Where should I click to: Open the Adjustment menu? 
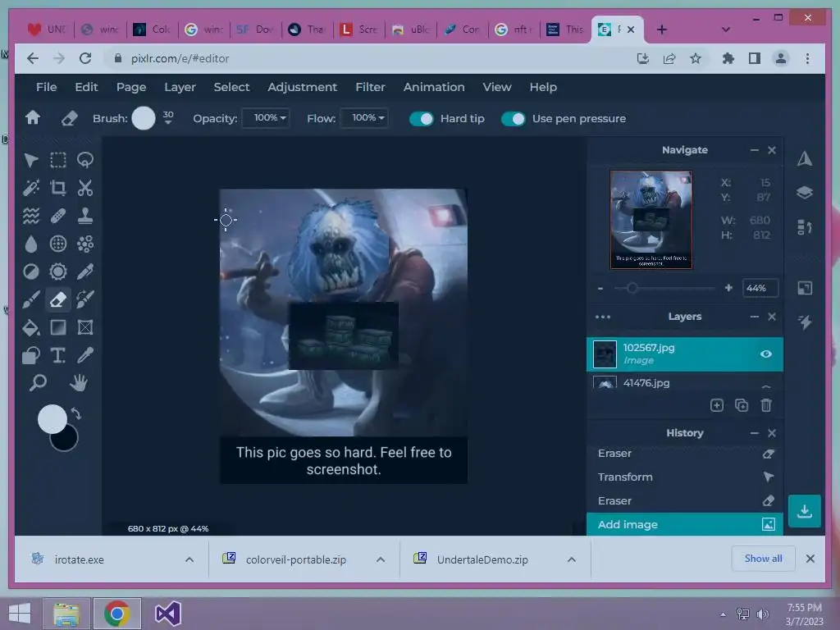(x=302, y=87)
